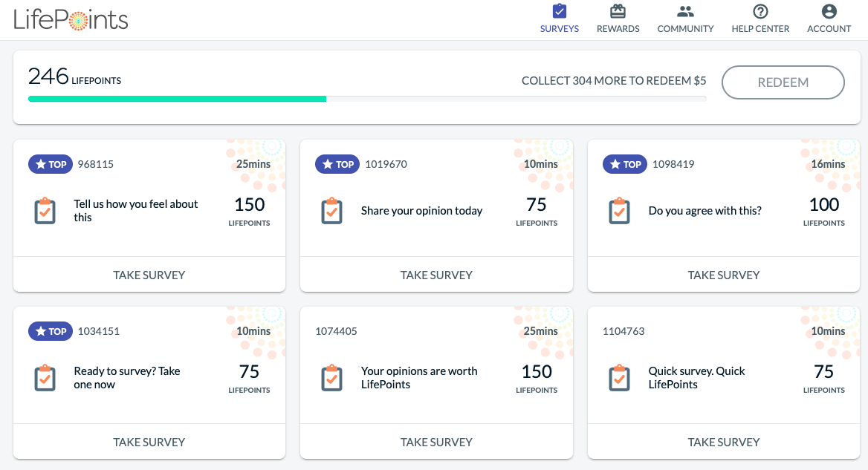868x470 pixels.
Task: Click 'Ready to survey? Take one now'
Action: coord(127,378)
